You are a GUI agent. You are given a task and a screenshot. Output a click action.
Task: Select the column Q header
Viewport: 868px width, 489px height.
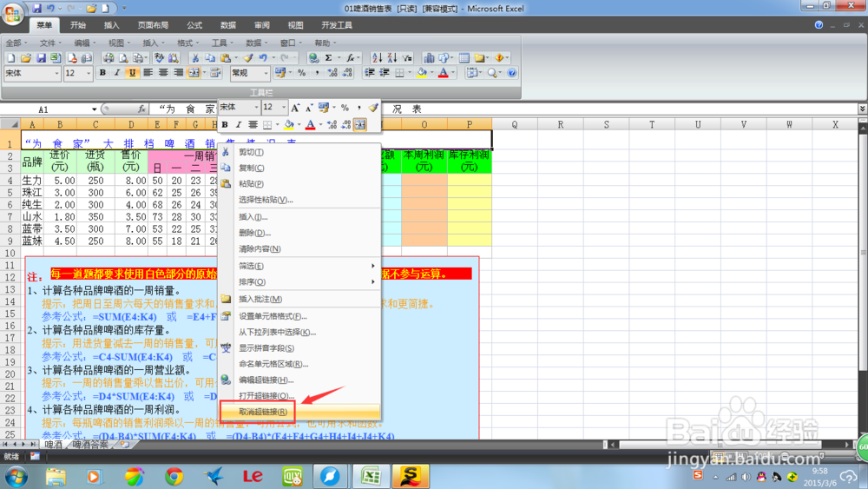[x=515, y=124]
